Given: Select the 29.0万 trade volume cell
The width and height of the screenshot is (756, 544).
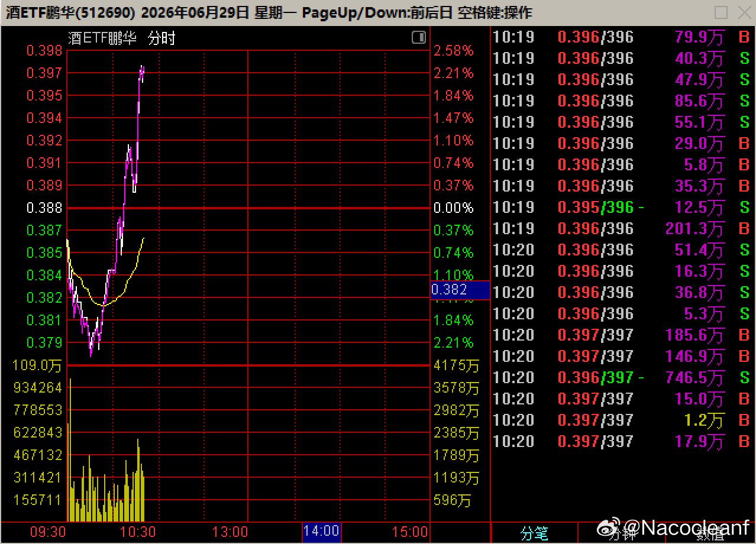Looking at the screenshot, I should click(x=699, y=144).
